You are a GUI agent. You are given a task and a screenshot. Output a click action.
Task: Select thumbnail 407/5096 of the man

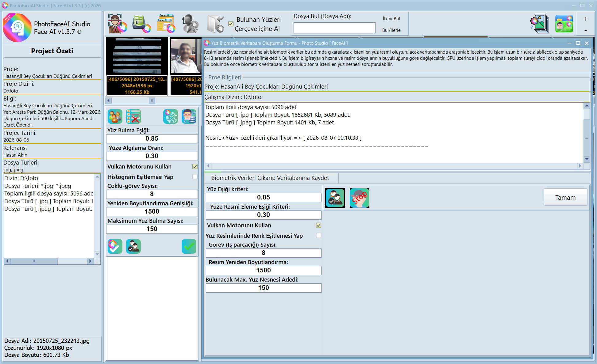(186, 66)
